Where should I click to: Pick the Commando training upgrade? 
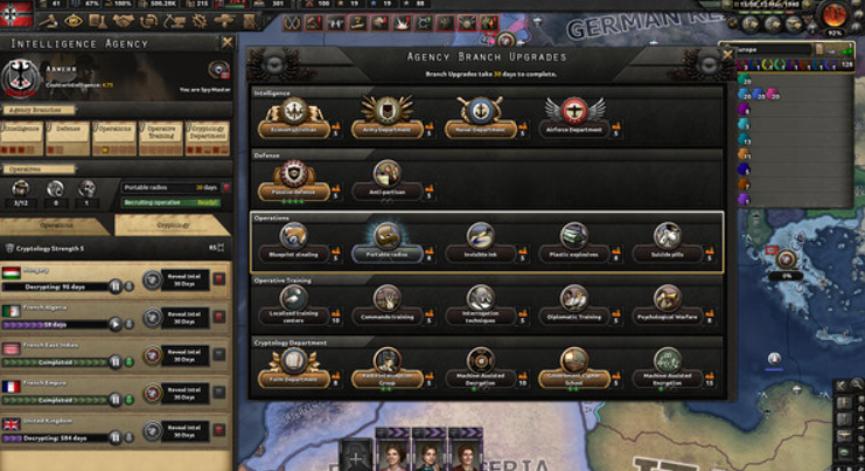click(x=387, y=304)
